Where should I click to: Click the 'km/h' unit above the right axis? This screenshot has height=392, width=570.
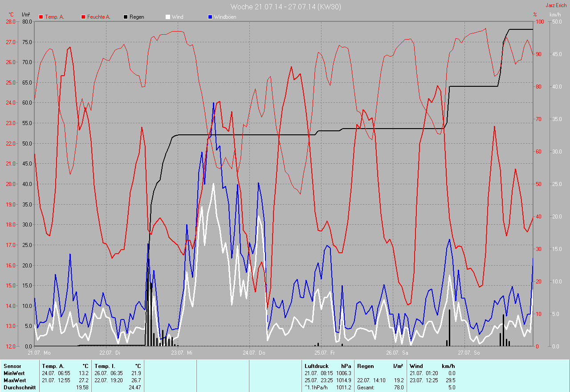tap(555, 15)
